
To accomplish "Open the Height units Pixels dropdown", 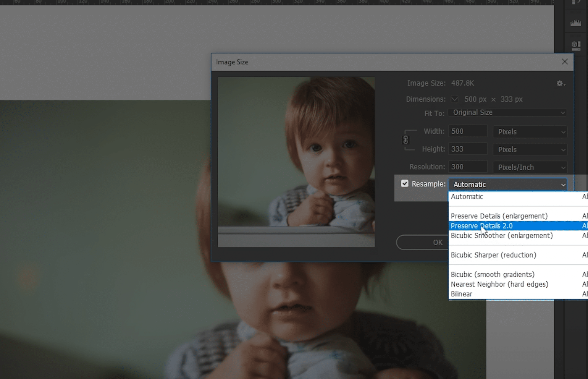I will tap(530, 150).
